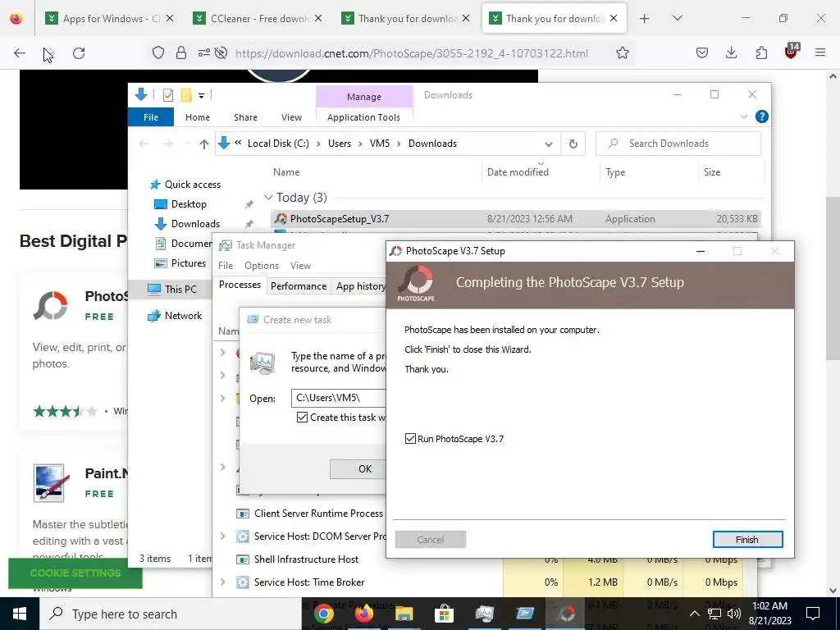Viewport: 840px width, 630px height.
Task: Switch to Apps for Windows tab
Action: pyautogui.click(x=110, y=19)
